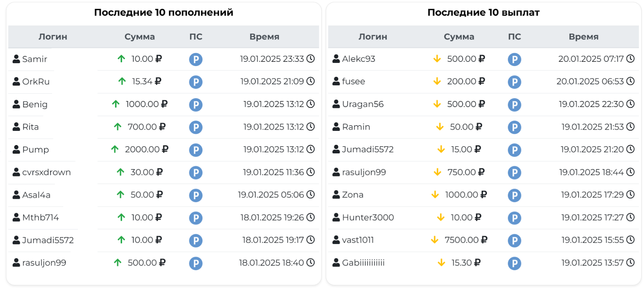This screenshot has height=293, width=644.
Task: Click the clock icon next to 19.01.2025 05:06
Action: point(310,195)
